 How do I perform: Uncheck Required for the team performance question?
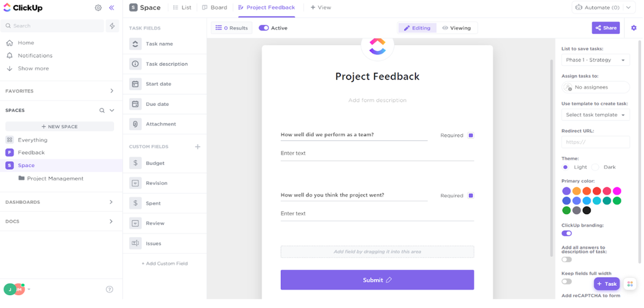[471, 136]
